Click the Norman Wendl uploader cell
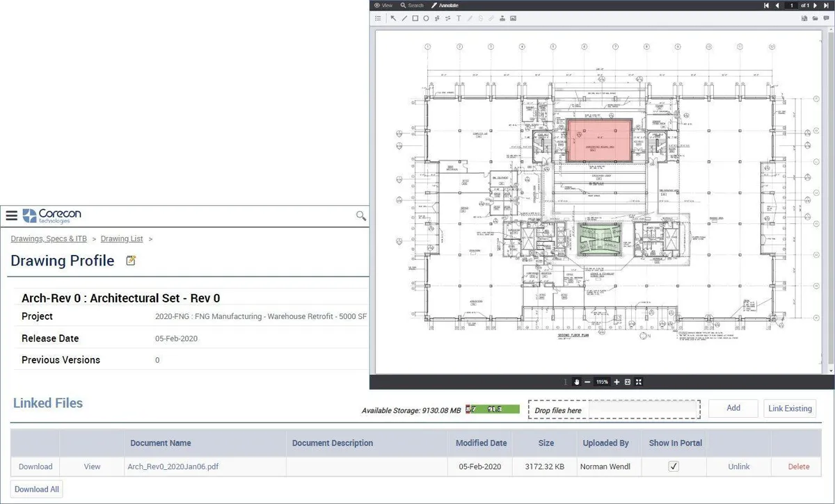The width and height of the screenshot is (835, 504). coord(605,466)
